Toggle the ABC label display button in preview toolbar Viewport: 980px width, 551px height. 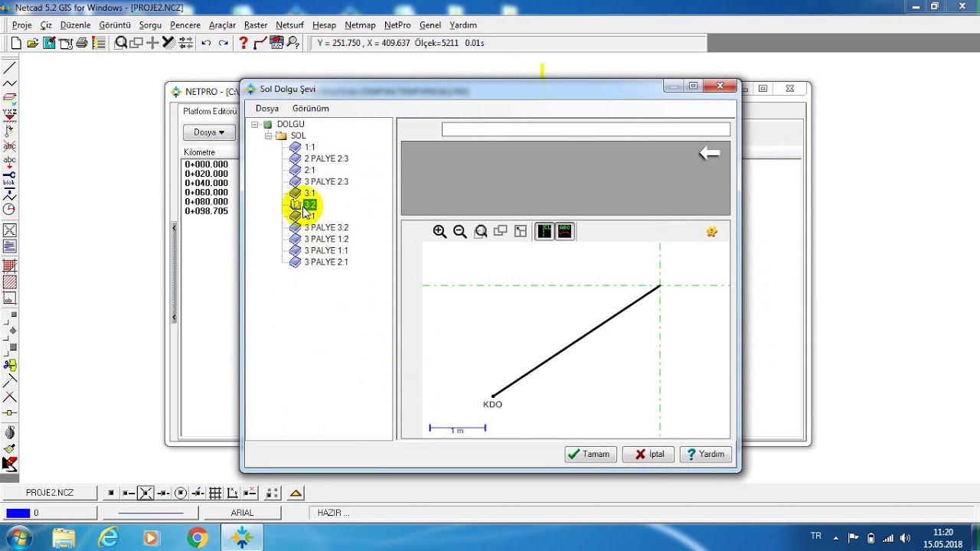click(565, 231)
